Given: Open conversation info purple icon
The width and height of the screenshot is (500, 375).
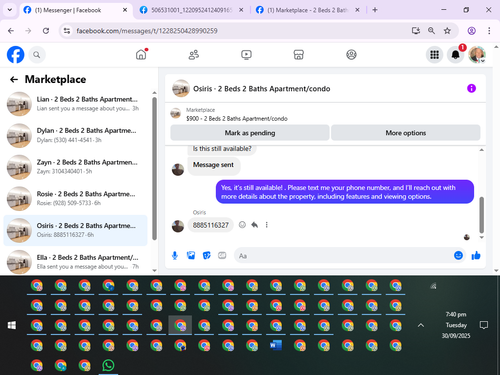Looking at the screenshot, I should click(x=471, y=88).
